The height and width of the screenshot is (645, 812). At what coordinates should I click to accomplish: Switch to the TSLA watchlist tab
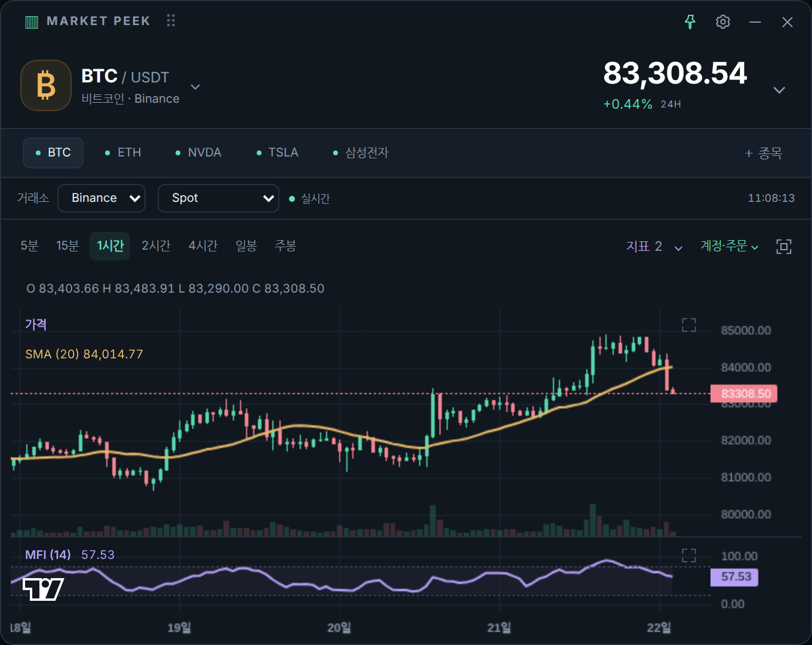[277, 153]
